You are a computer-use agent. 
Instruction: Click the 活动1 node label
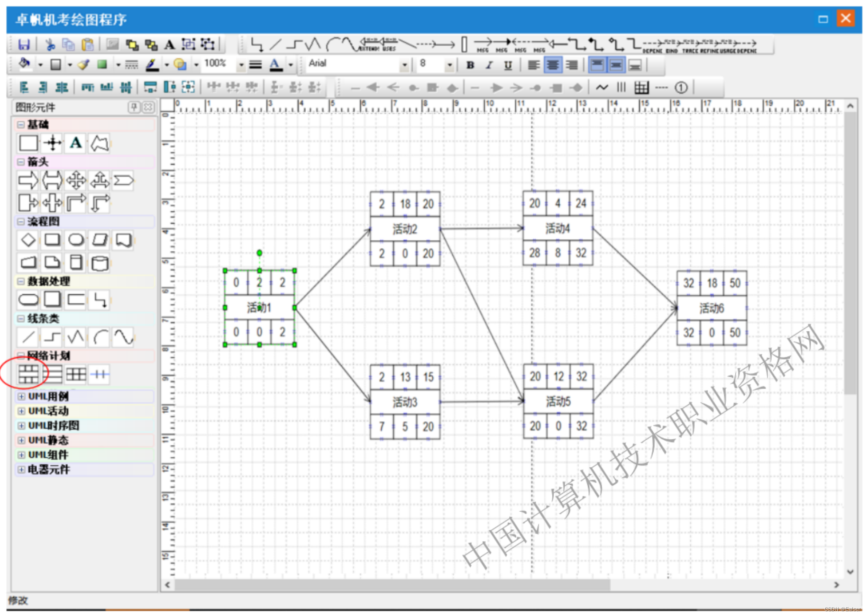click(x=259, y=308)
